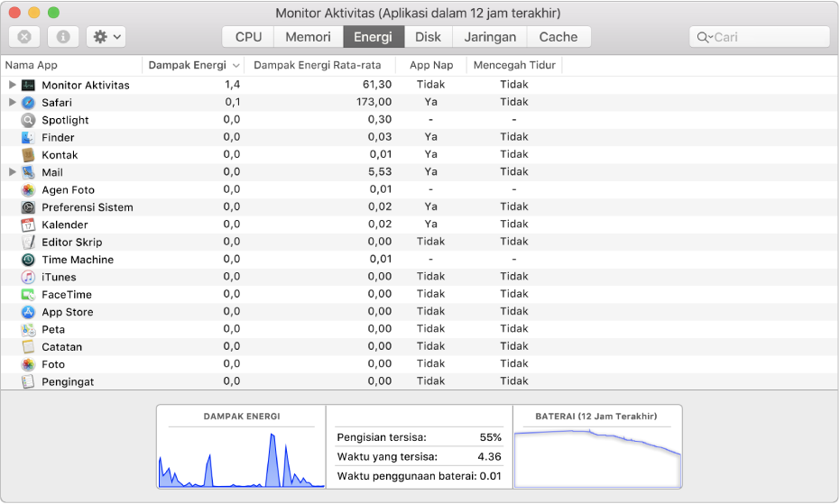Click Monitor Aktivitas energy impact 1,4
840x504 pixels.
(x=233, y=85)
